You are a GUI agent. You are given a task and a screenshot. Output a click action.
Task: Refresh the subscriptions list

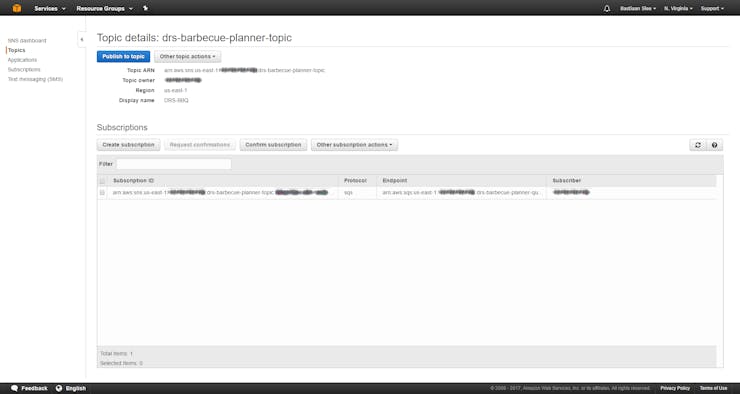(x=698, y=145)
